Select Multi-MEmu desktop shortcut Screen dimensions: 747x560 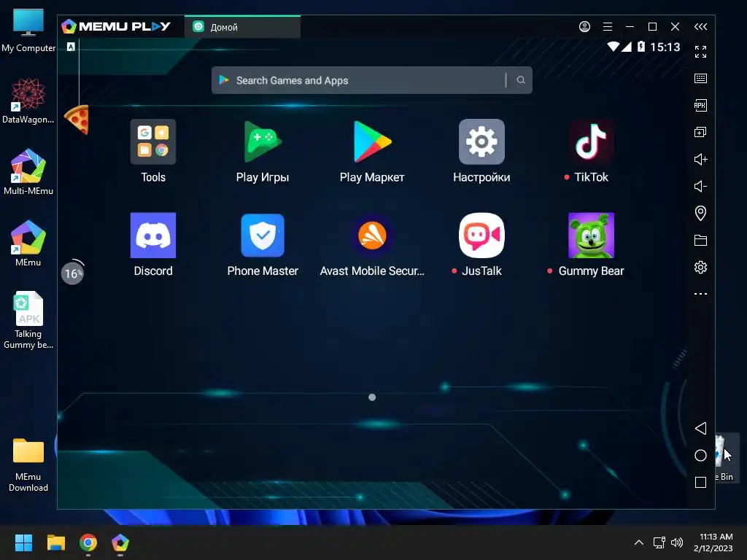[28, 172]
